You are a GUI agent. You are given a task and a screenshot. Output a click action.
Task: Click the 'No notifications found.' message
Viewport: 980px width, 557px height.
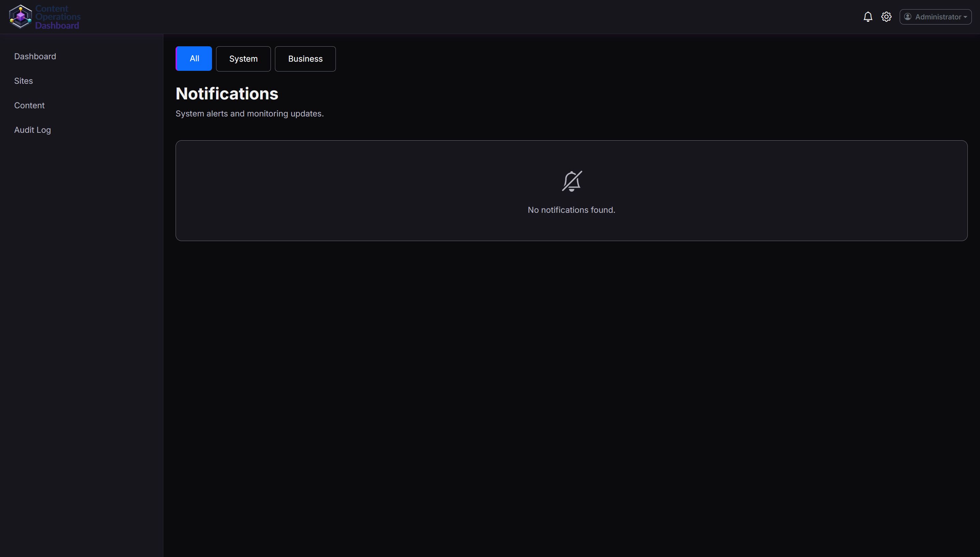point(571,210)
